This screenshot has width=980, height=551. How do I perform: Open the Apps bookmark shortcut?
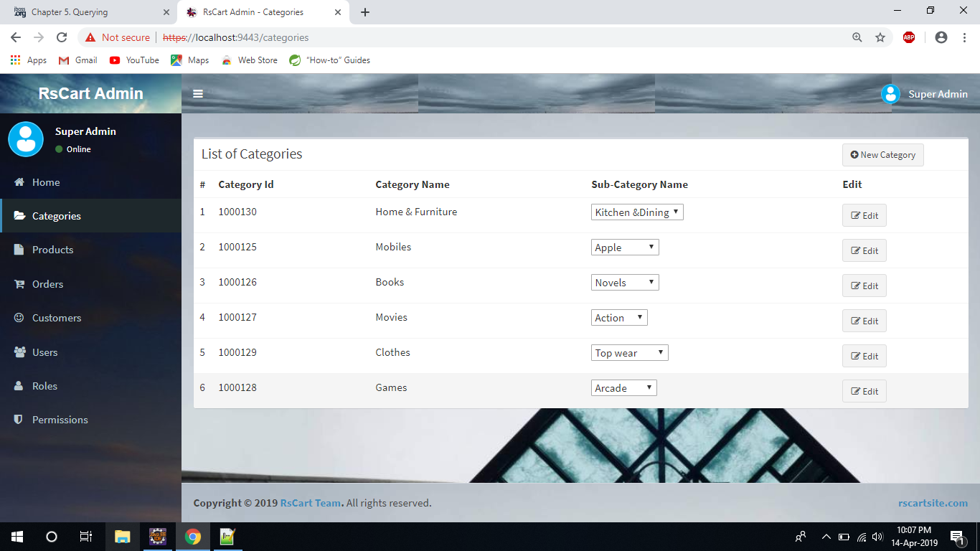(x=29, y=60)
